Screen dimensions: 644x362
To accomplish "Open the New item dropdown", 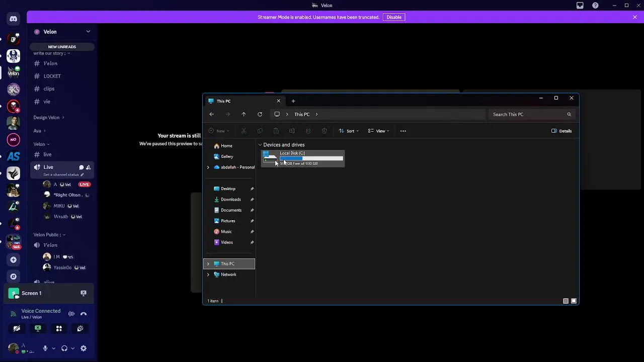I will pyautogui.click(x=219, y=131).
